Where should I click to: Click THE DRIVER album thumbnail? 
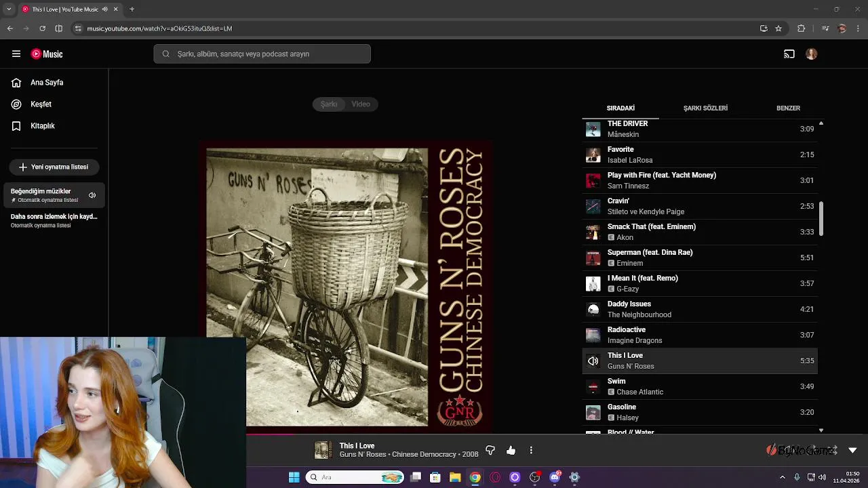pos(593,129)
